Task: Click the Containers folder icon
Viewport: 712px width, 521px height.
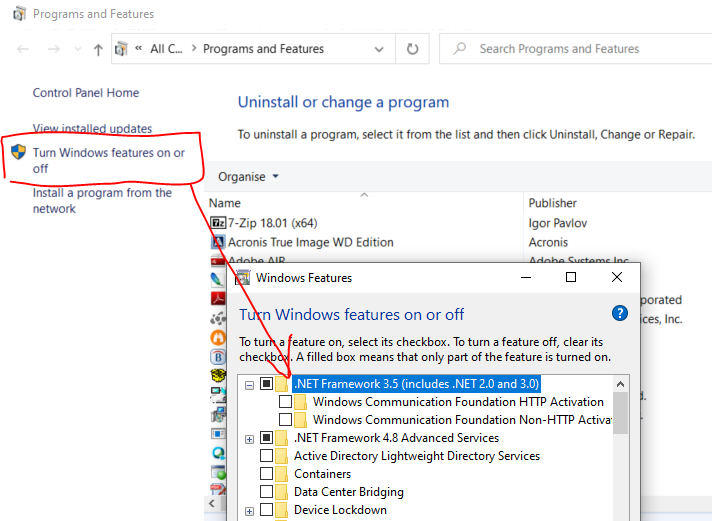Action: [281, 474]
